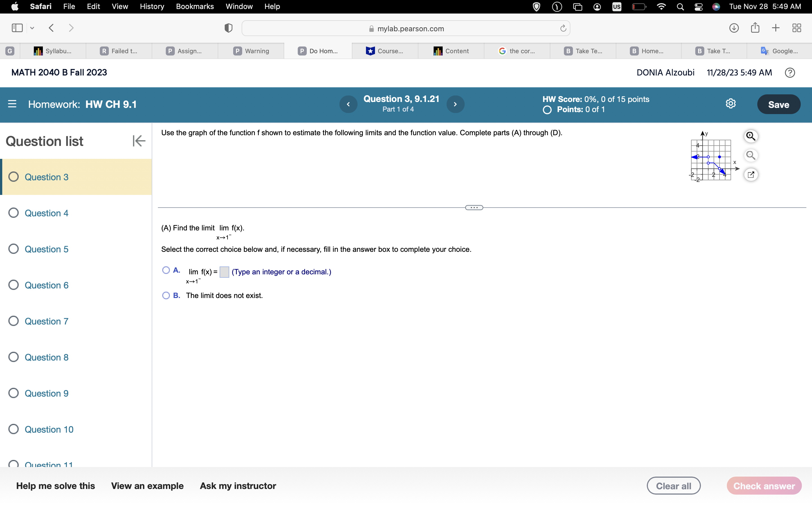Click the help question mark icon
This screenshot has height=507, width=812.
tap(790, 73)
